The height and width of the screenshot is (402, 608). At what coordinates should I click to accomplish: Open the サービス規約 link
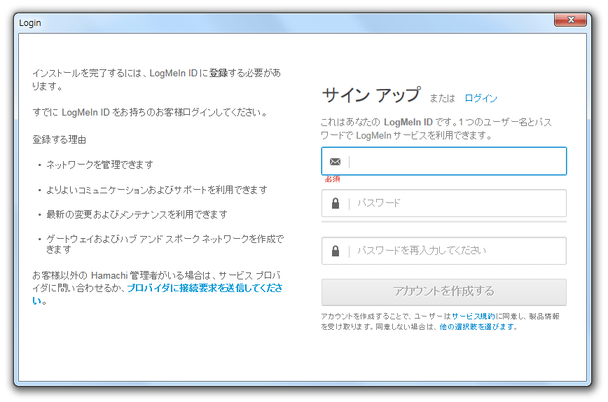pyautogui.click(x=473, y=316)
